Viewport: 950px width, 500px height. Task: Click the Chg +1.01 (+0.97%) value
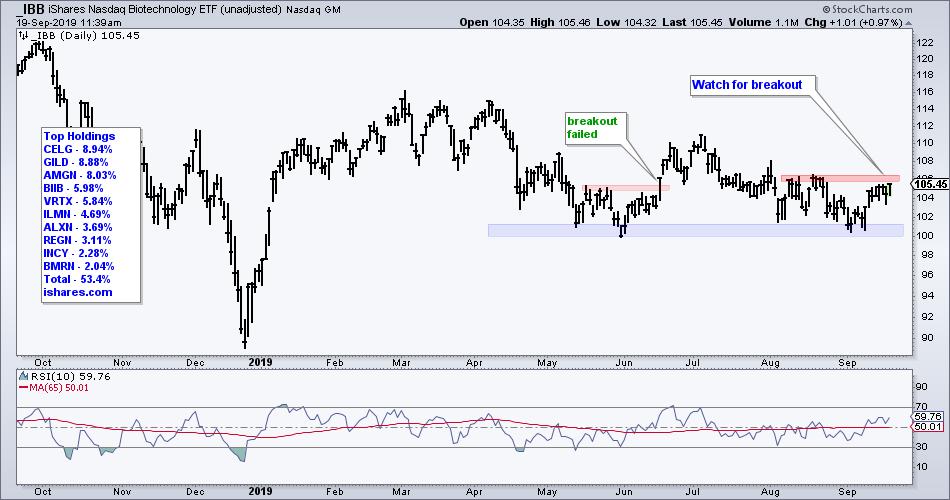click(853, 22)
